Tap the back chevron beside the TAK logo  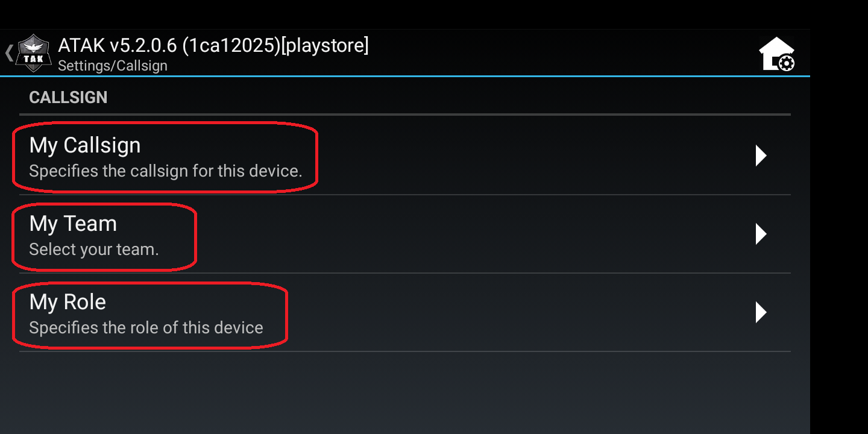[x=9, y=53]
